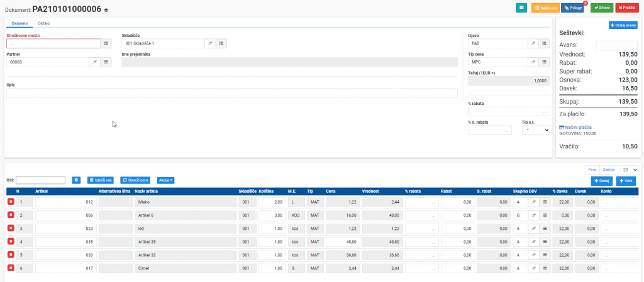Open the list lookup for Skladišče

point(221,43)
